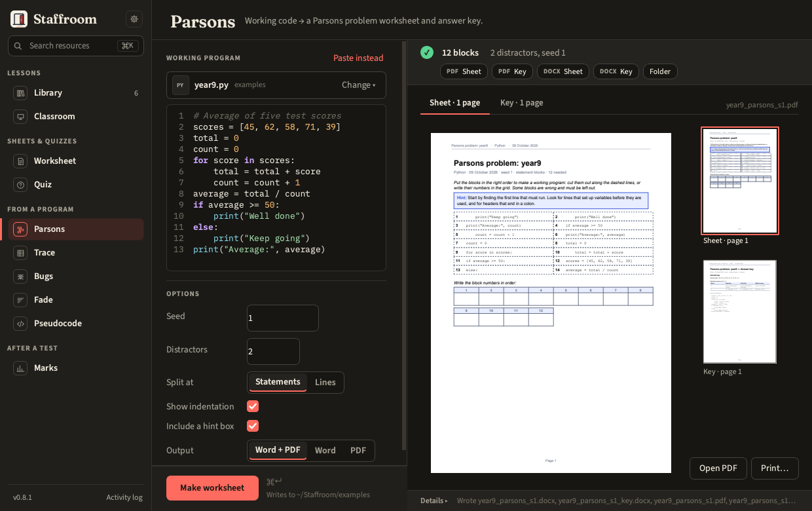Open the PDF Sheet export
The height and width of the screenshot is (511, 812).
(464, 71)
